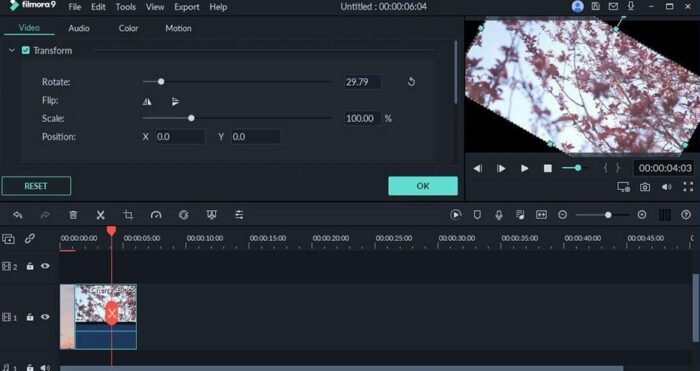Toggle the lock on video track 1

tap(30, 317)
